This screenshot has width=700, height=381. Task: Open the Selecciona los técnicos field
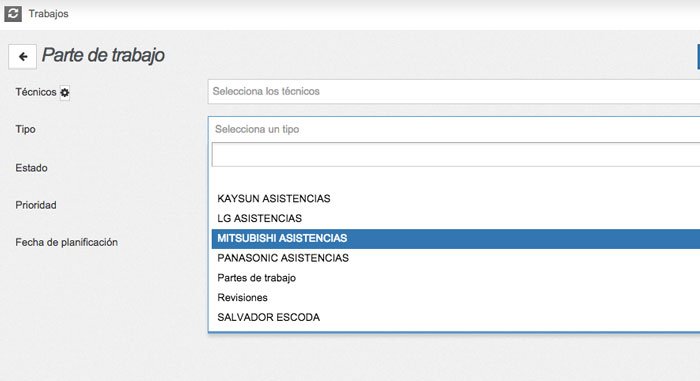pos(454,92)
